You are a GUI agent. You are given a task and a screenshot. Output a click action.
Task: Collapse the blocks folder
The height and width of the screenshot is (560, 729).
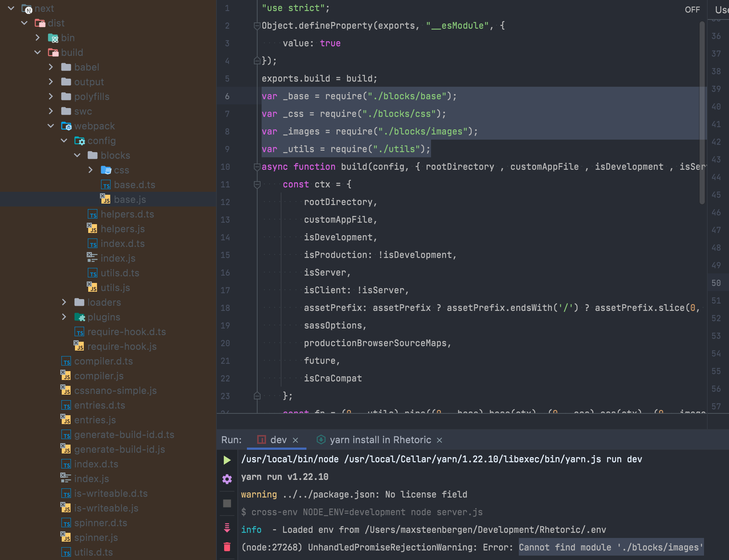(77, 155)
